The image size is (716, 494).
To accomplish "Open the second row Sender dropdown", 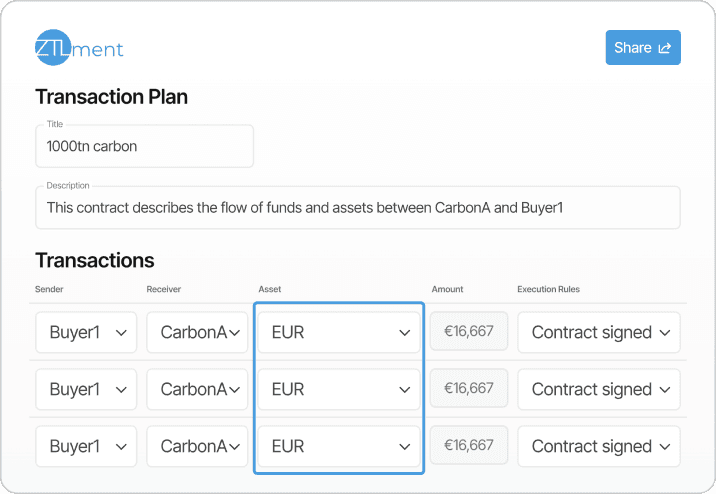I will pyautogui.click(x=86, y=389).
